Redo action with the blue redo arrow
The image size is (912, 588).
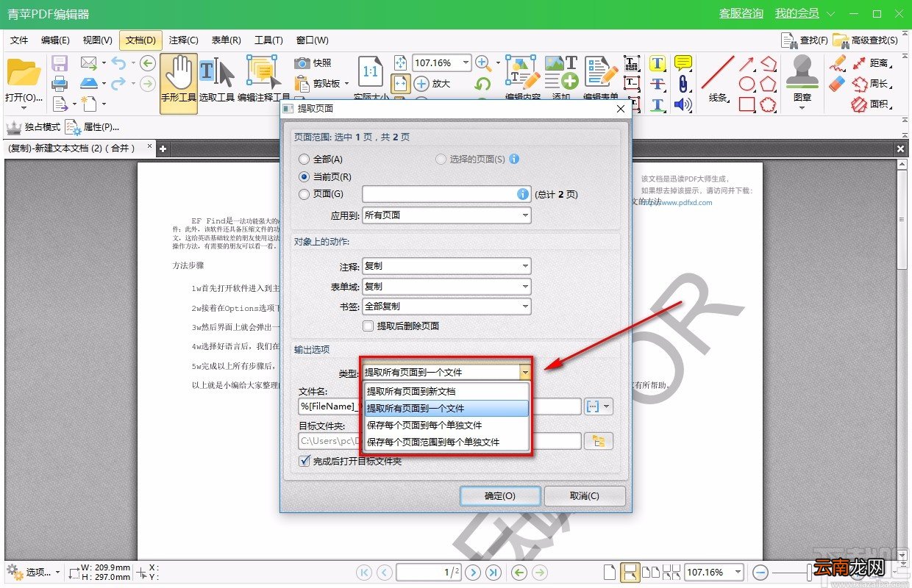[x=118, y=83]
